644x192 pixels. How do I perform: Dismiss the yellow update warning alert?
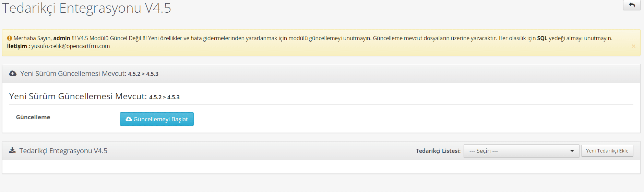[633, 46]
